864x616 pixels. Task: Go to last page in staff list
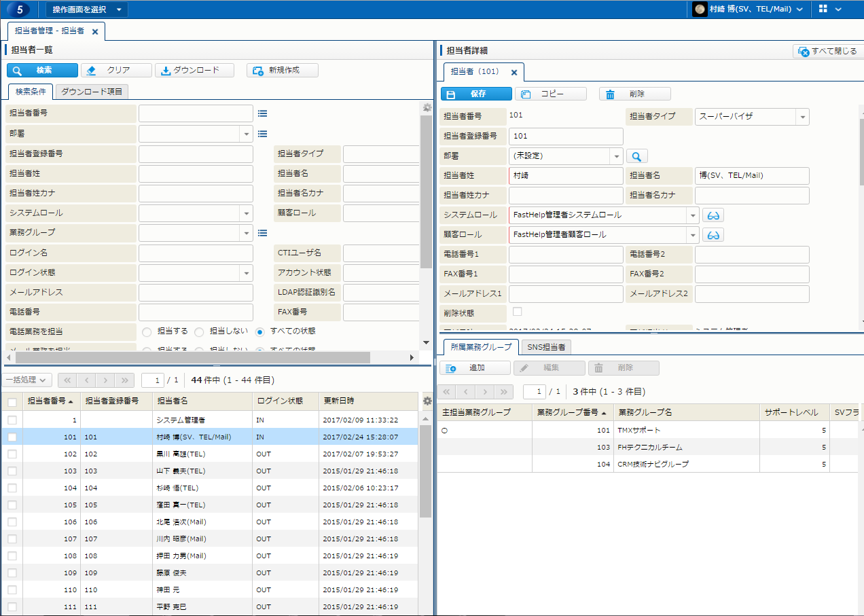click(125, 380)
